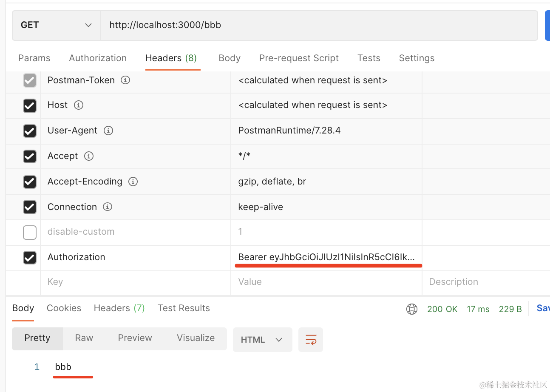The image size is (550, 392).
Task: Select the Raw response view
Action: point(84,338)
